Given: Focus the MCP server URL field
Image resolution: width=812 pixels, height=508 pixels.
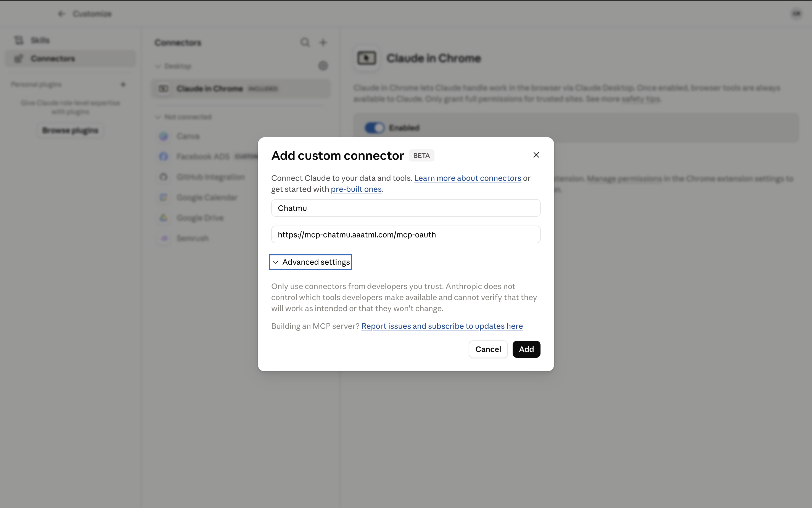Looking at the screenshot, I should (406, 234).
